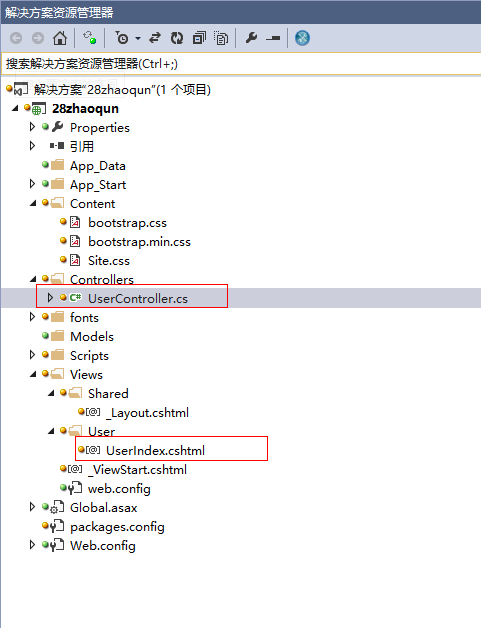Select bootstrap.min.css file name
The width and height of the screenshot is (481, 628).
139,242
